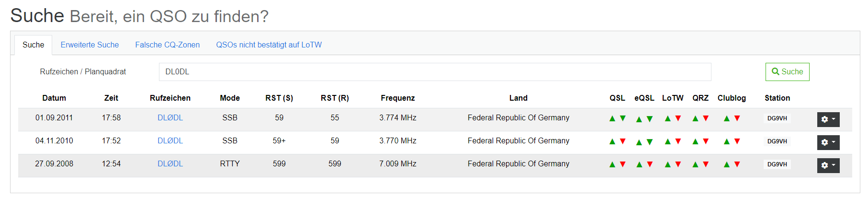Screen dimensions: 868x198
Task: Click DG9VH station badge in 04.11.2010 row
Action: point(777,141)
